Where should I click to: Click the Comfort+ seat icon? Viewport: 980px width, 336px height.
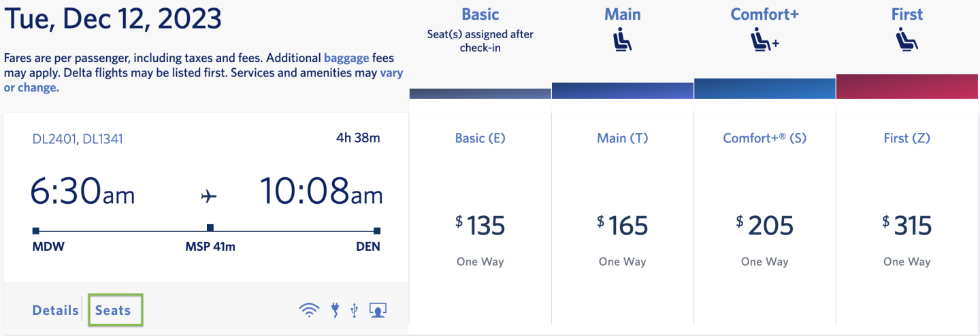pos(764,42)
